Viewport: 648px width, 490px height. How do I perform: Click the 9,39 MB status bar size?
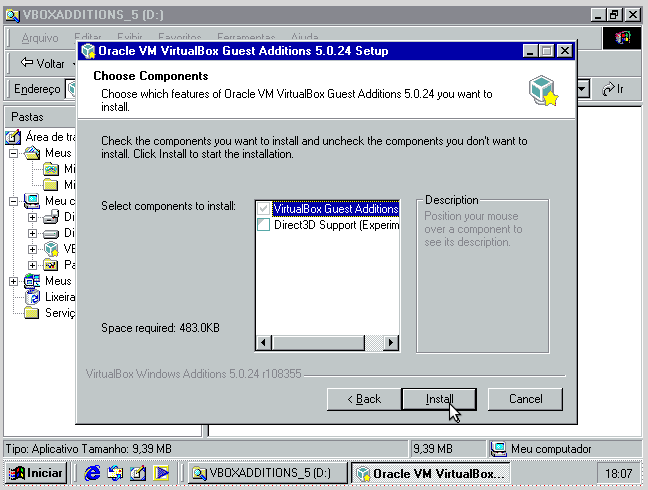pyautogui.click(x=433, y=449)
